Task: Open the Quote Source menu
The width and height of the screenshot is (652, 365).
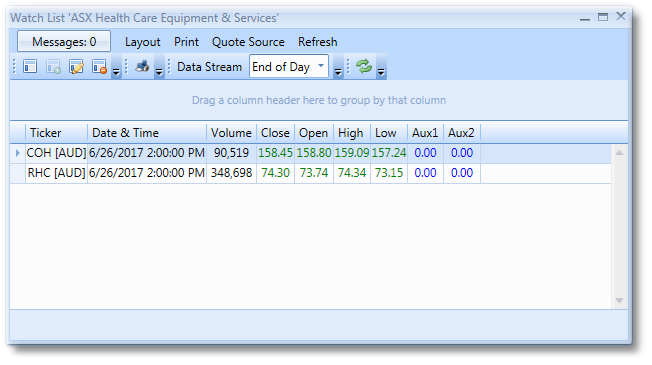Action: coord(248,42)
